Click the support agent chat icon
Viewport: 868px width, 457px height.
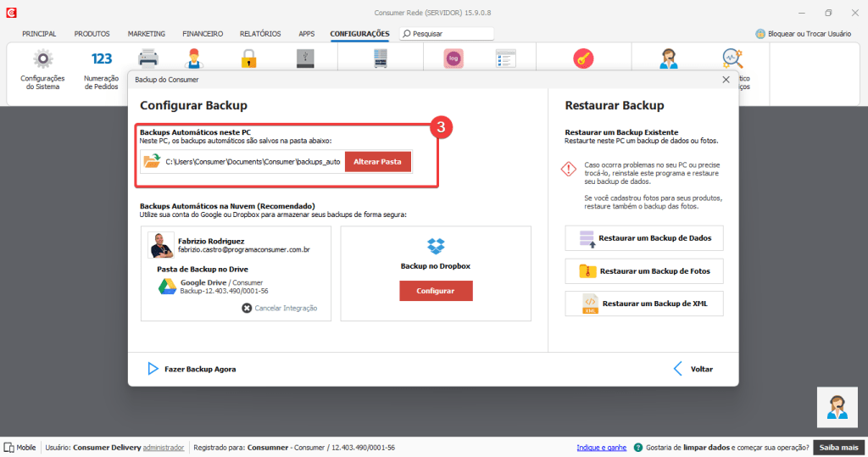coord(837,408)
